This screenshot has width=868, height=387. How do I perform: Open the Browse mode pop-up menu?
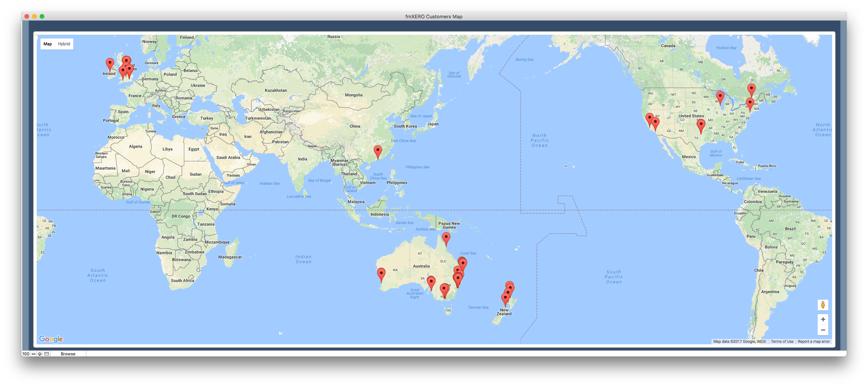click(x=68, y=354)
